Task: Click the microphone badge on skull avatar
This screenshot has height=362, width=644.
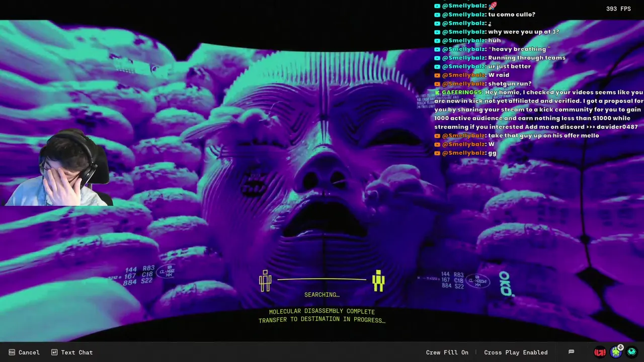Action: coord(620,347)
